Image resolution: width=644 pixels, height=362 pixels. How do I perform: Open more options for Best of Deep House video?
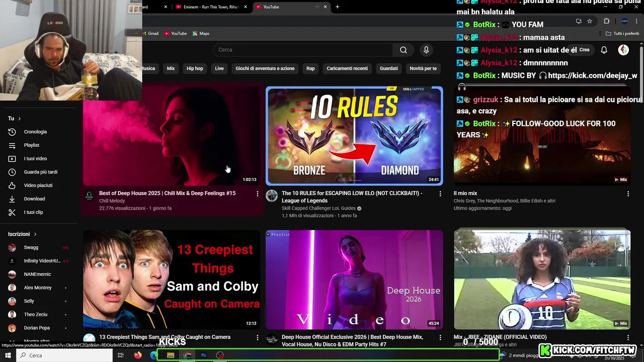tap(258, 194)
